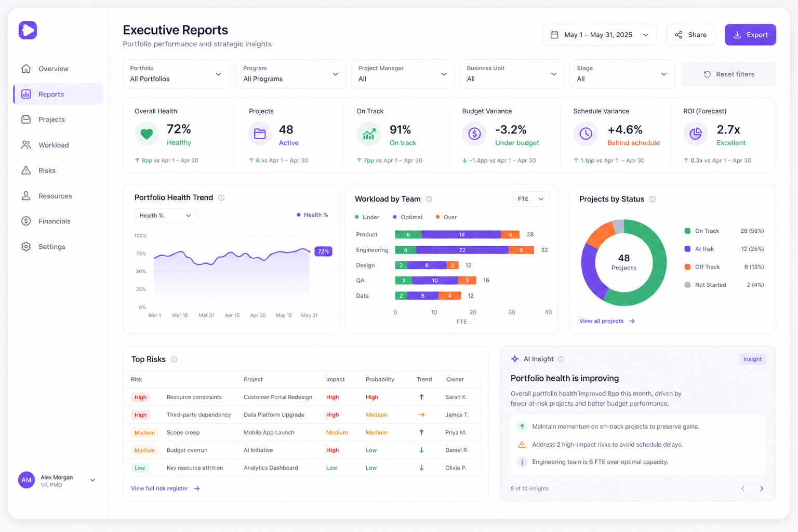The width and height of the screenshot is (798, 532).
Task: Open Financials in the sidebar
Action: [58, 221]
